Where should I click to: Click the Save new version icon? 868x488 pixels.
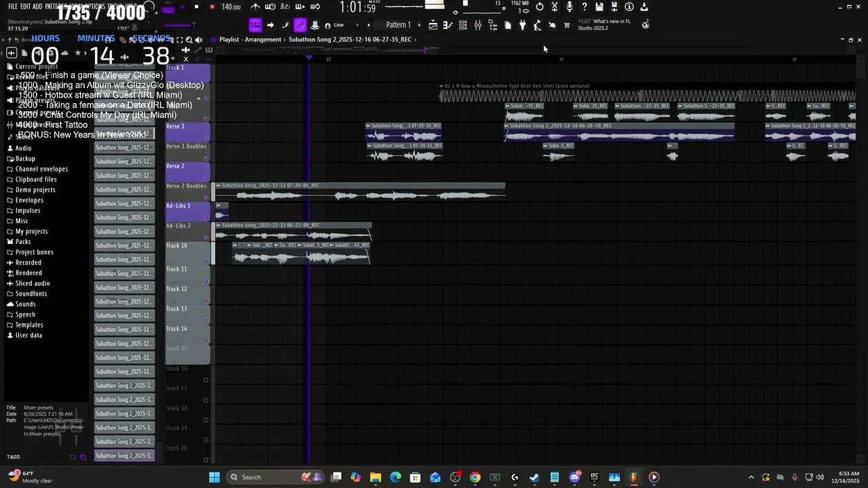pos(614,7)
